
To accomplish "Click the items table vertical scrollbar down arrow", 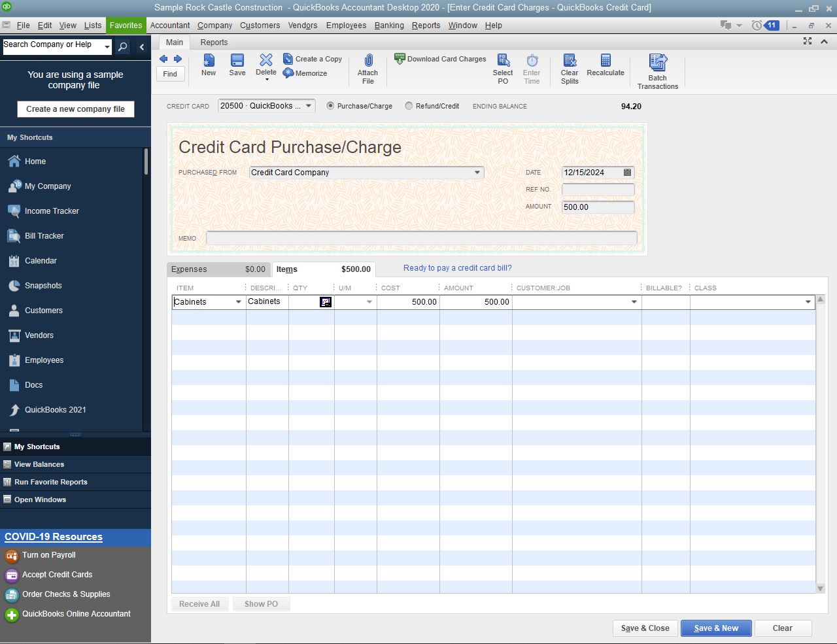I will (820, 588).
